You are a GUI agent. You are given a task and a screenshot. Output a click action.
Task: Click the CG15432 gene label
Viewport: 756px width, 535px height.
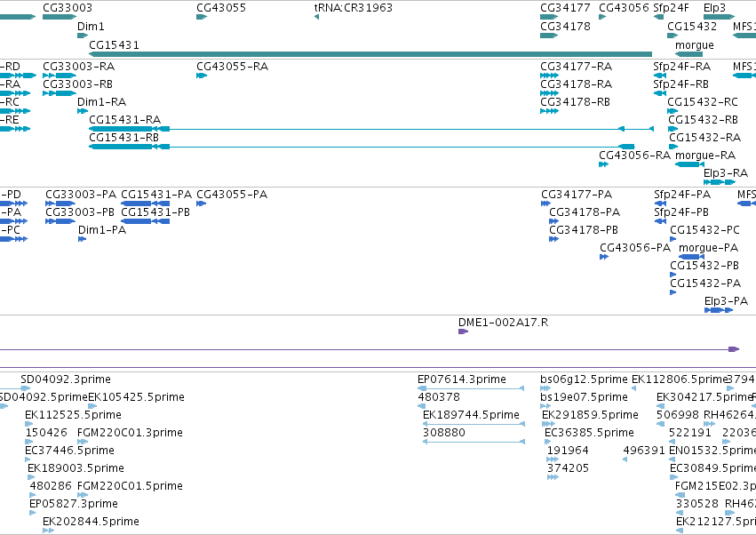(692, 26)
